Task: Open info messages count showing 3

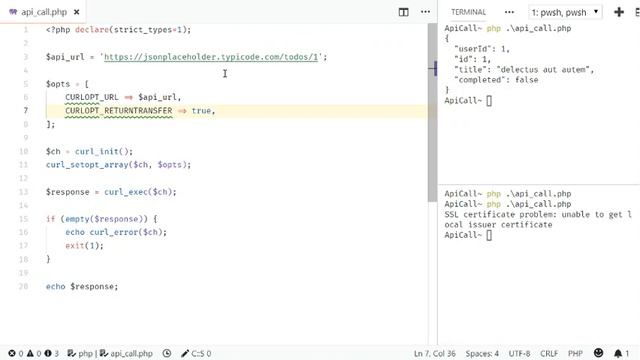Action: 51,353
